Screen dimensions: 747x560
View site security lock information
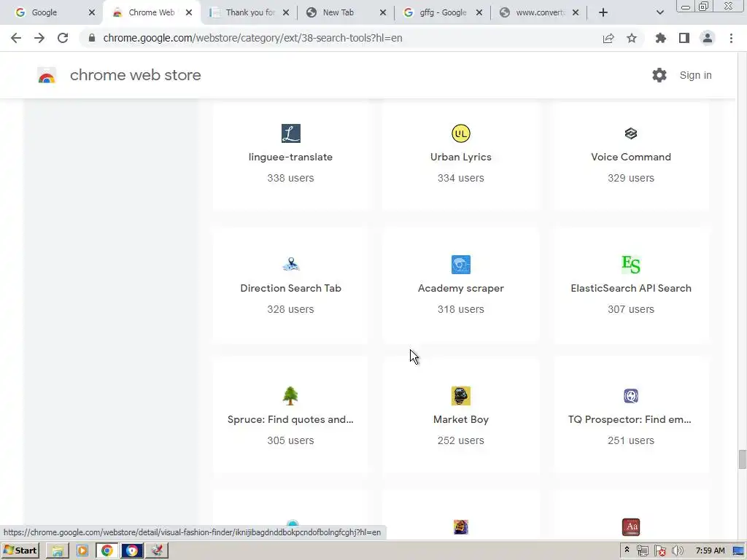pos(92,38)
